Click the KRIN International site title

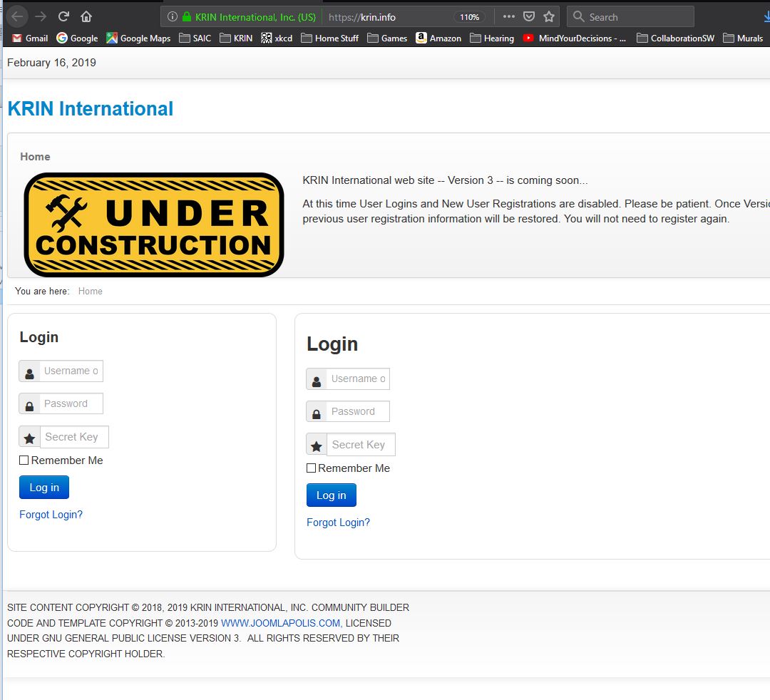click(91, 108)
